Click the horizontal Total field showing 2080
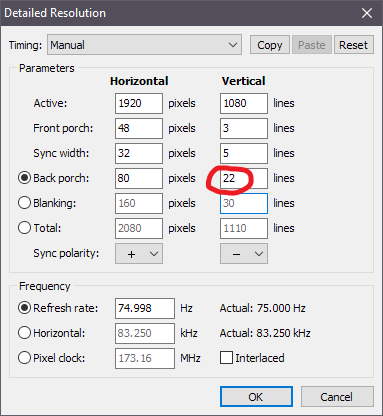Screen dimensions: 383x416 pos(139,228)
